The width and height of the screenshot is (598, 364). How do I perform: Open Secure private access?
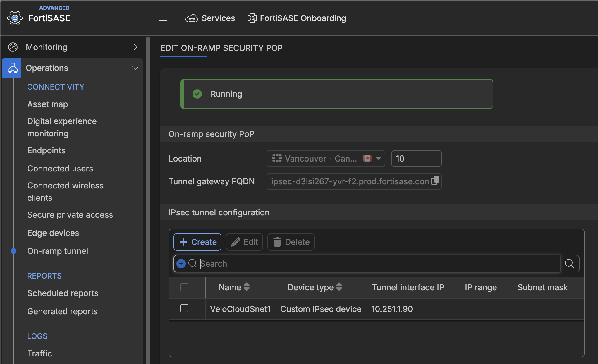pyautogui.click(x=70, y=215)
